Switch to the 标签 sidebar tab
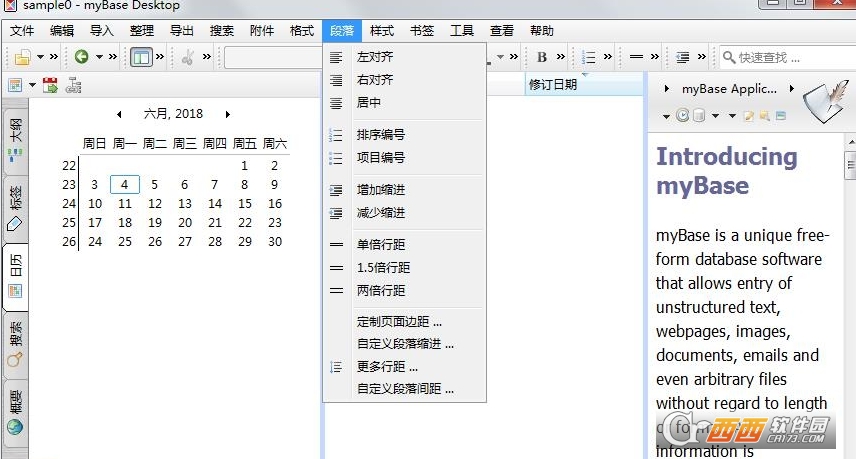Screen dimensions: 856x459 point(15,209)
